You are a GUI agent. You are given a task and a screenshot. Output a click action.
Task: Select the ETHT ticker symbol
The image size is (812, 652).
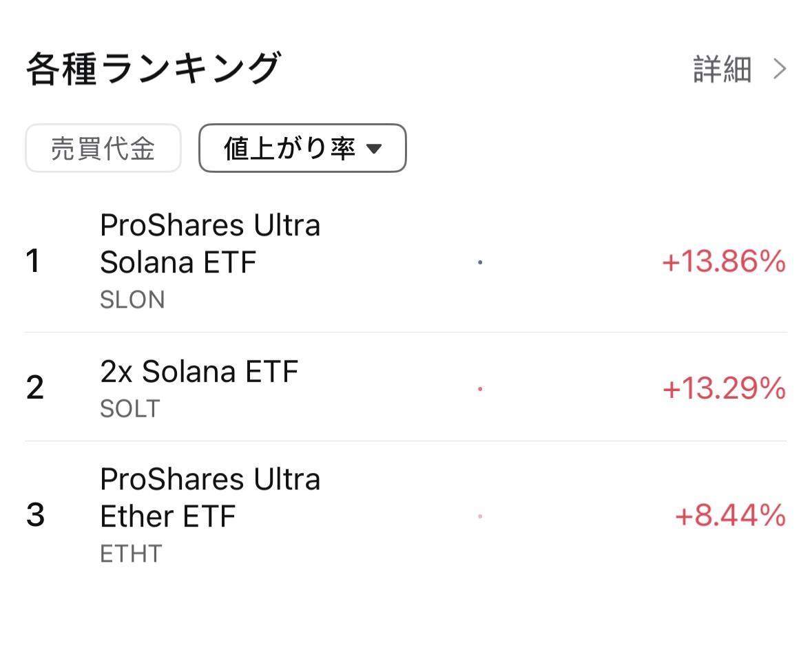(x=131, y=554)
